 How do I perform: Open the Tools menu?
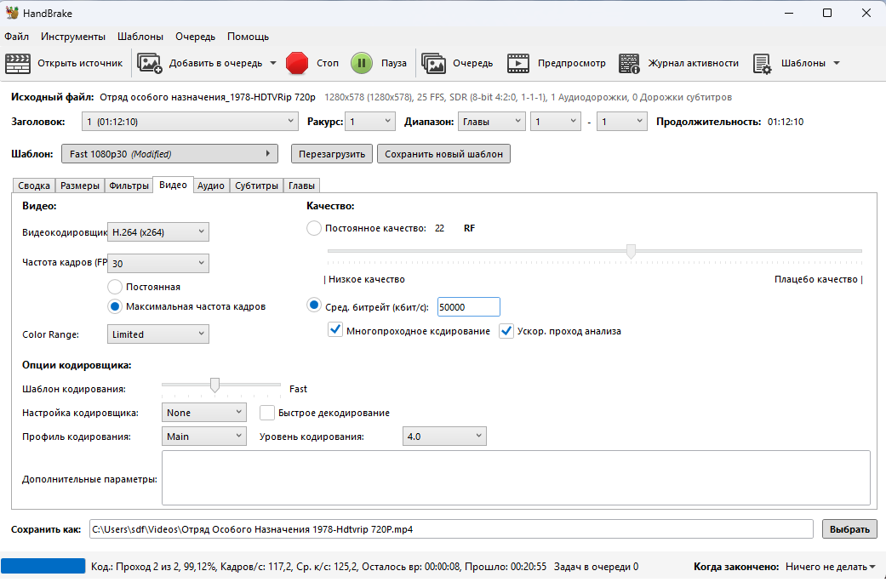pos(73,37)
